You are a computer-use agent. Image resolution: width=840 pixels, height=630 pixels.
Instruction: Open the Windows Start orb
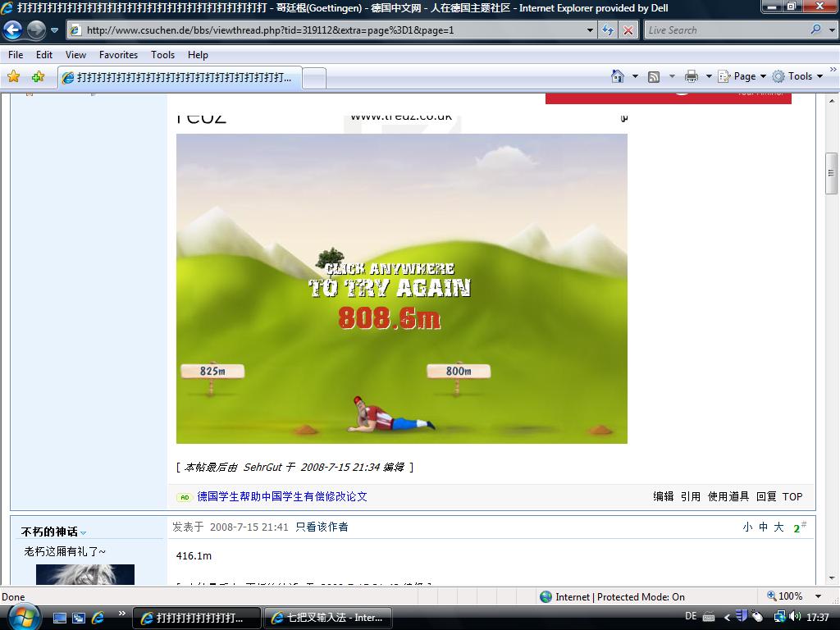pyautogui.click(x=23, y=618)
